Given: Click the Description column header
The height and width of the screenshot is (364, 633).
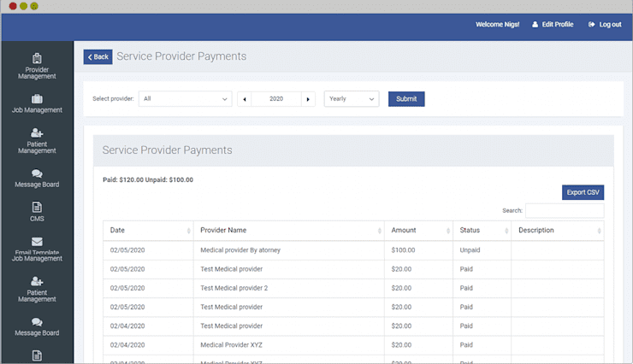Looking at the screenshot, I should pyautogui.click(x=558, y=230).
